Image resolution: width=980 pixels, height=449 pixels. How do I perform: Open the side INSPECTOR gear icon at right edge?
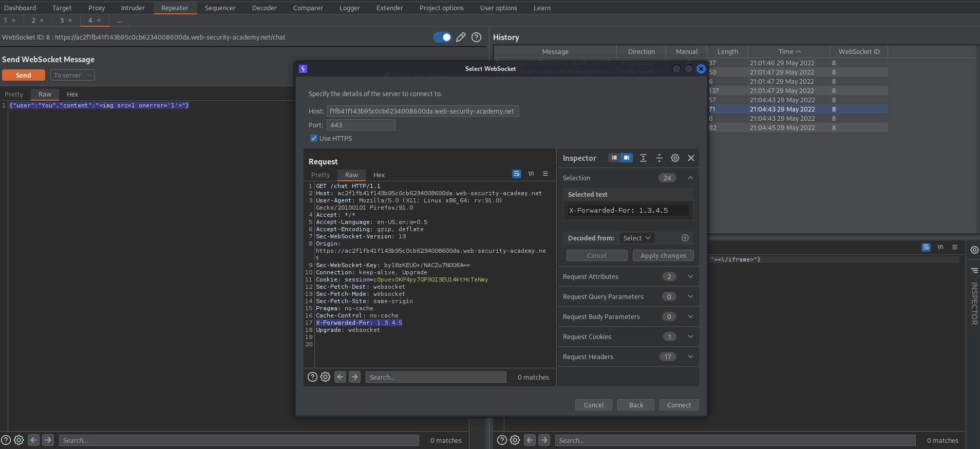[974, 250]
